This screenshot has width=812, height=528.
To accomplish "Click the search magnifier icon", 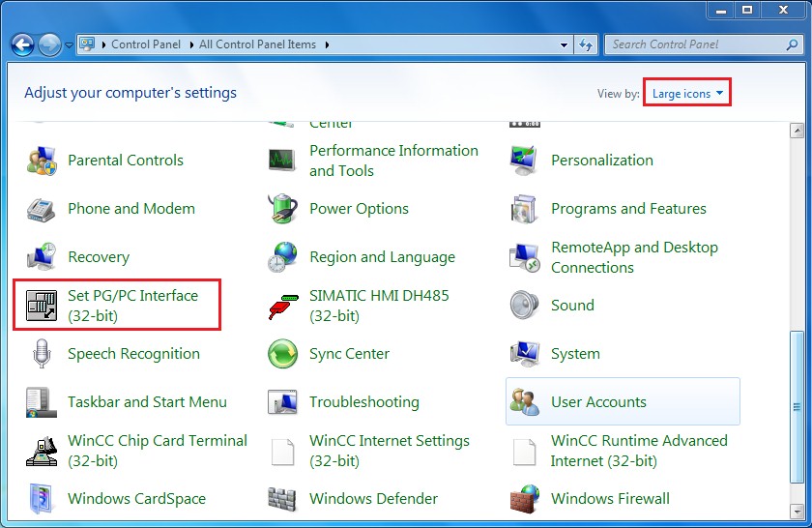I will (792, 45).
